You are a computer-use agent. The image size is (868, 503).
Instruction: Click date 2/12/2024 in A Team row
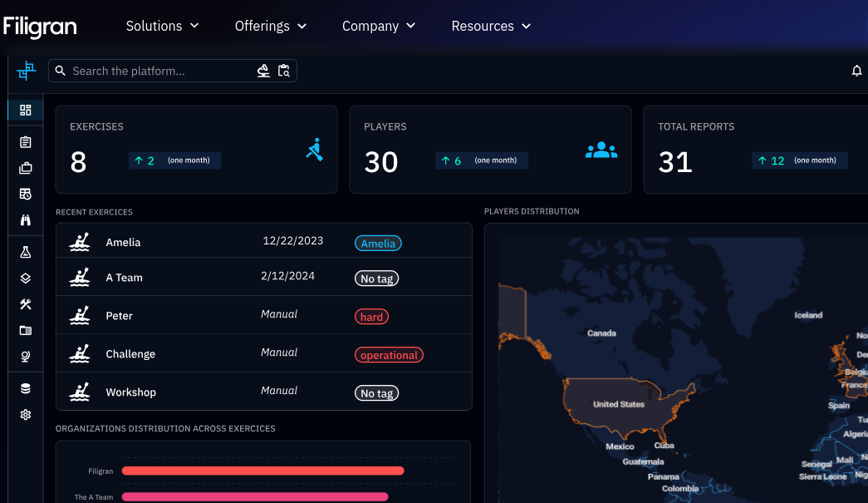pos(288,276)
